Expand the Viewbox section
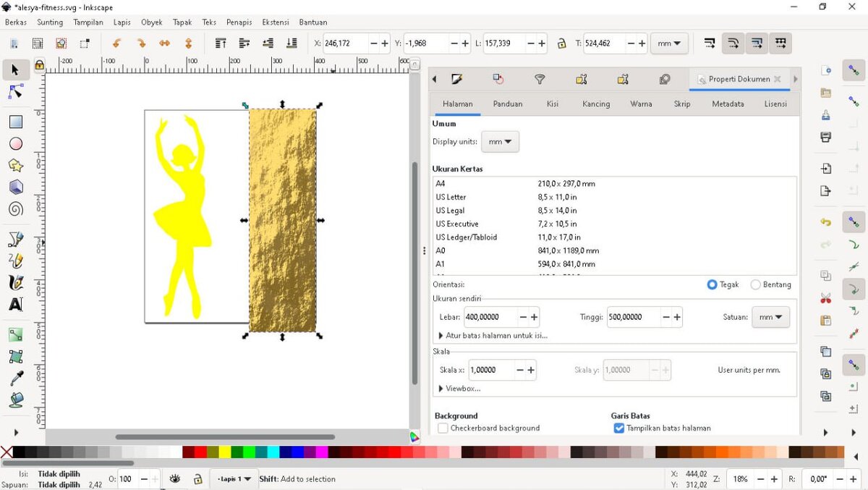Viewport: 868px width, 490px height. (x=459, y=389)
